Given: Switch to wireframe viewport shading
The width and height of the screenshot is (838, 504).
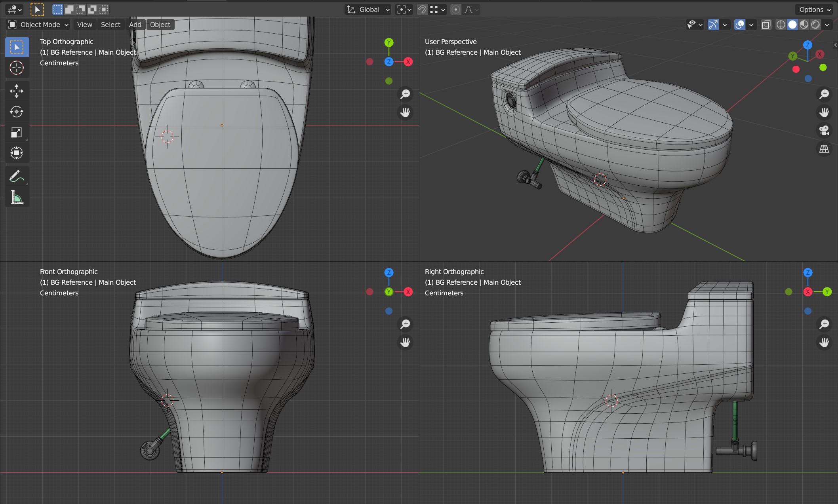Looking at the screenshot, I should pyautogui.click(x=781, y=25).
